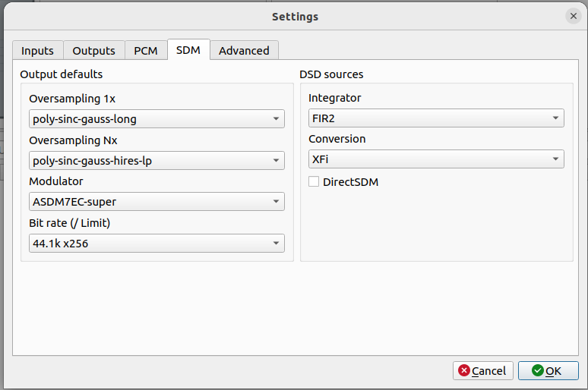This screenshot has width=588, height=390.
Task: Switch to the Inputs tab
Action: click(37, 51)
